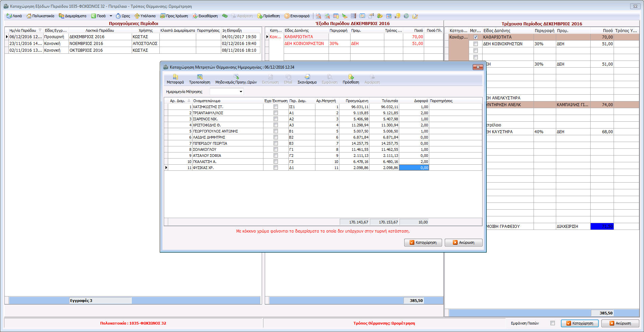Image resolution: width=644 pixels, height=332 pixels.
Task: Click Μεταφορά in the meters dialog toolbar
Action: click(175, 79)
